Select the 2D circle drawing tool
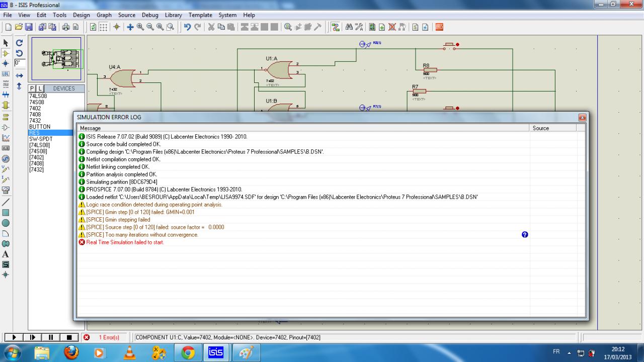644x362 pixels. coord(6,223)
